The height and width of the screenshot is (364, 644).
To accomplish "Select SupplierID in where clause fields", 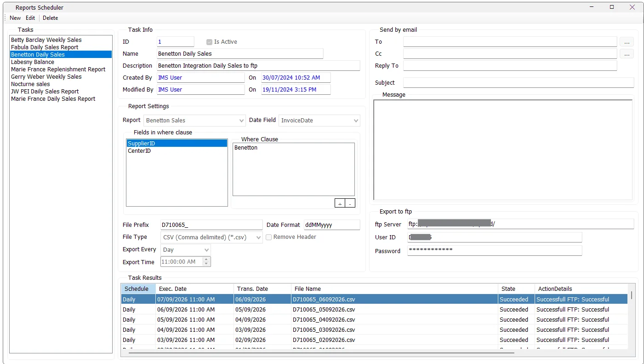I will (x=177, y=144).
